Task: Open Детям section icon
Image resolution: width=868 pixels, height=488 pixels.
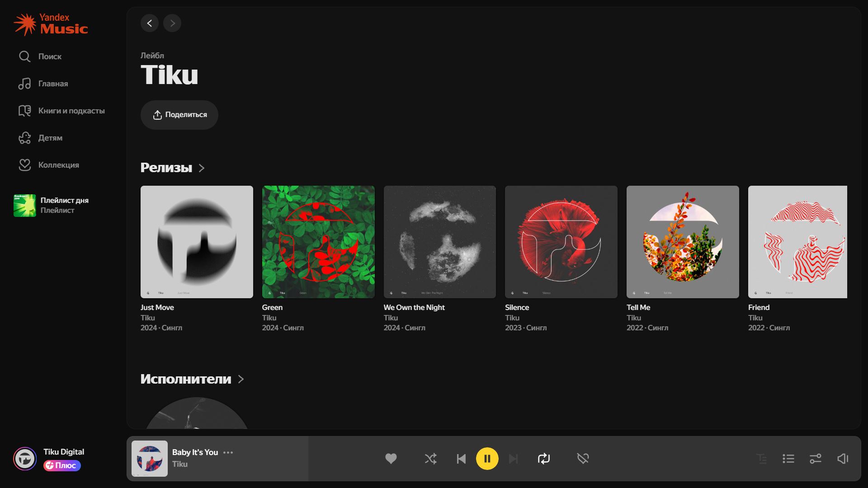Action: pos(25,138)
